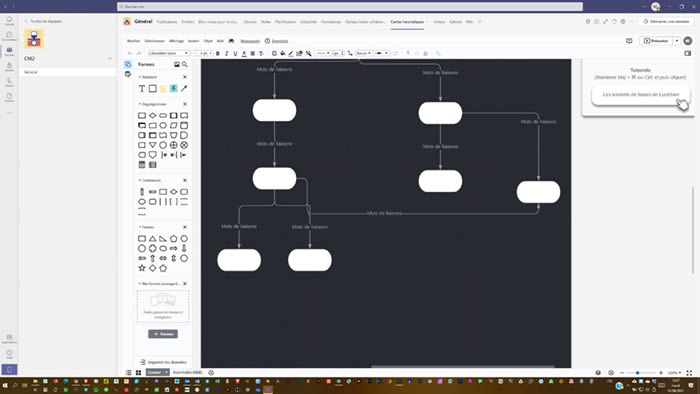Collapse the Standard shapes section

pos(140,77)
